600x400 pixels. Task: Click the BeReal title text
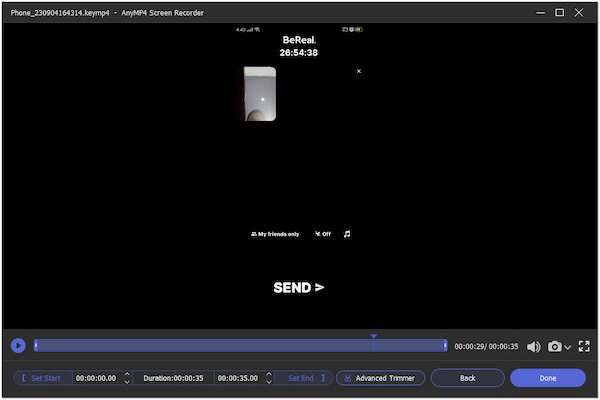tap(299, 40)
